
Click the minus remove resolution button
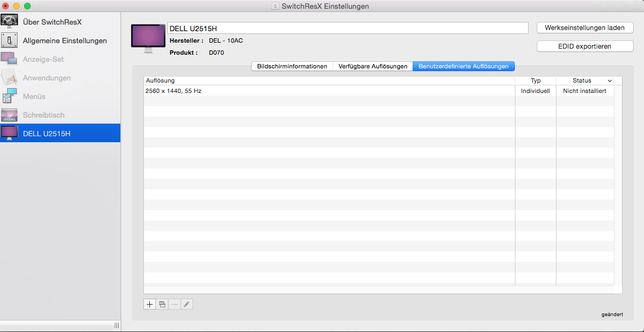[x=175, y=304]
